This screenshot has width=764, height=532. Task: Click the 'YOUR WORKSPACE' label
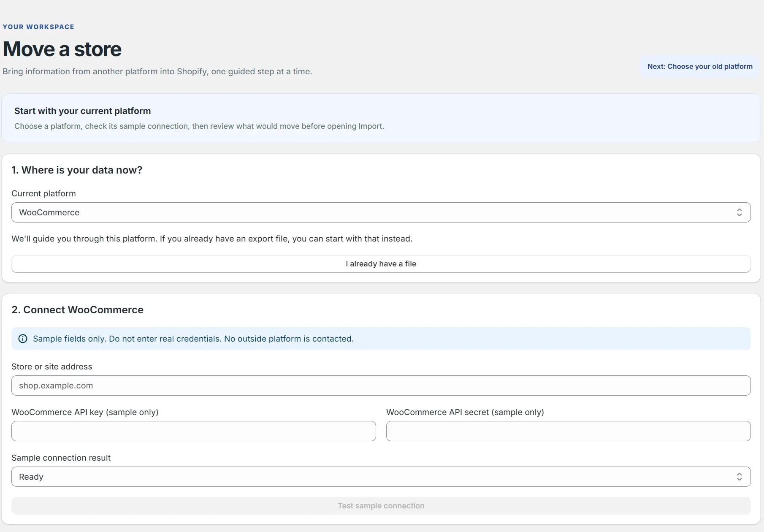(x=38, y=27)
